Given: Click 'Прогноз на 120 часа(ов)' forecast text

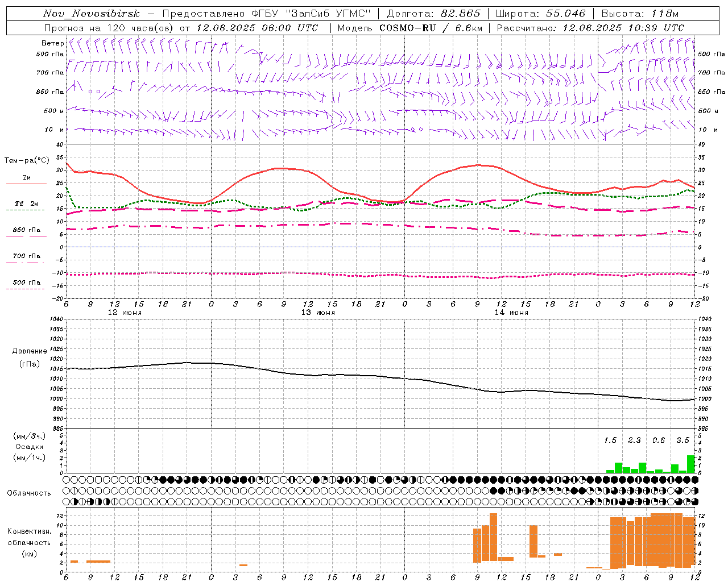Looking at the screenshot, I should point(110,28).
